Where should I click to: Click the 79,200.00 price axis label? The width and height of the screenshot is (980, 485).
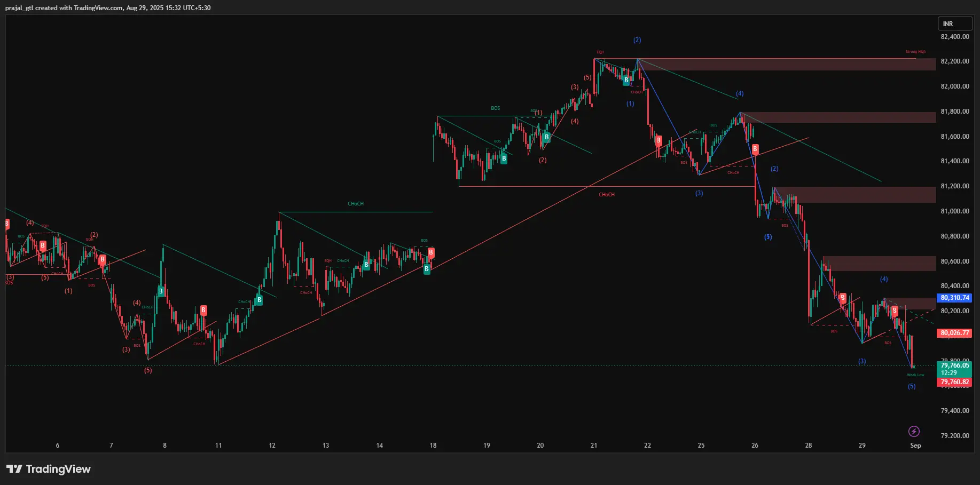coord(955,436)
